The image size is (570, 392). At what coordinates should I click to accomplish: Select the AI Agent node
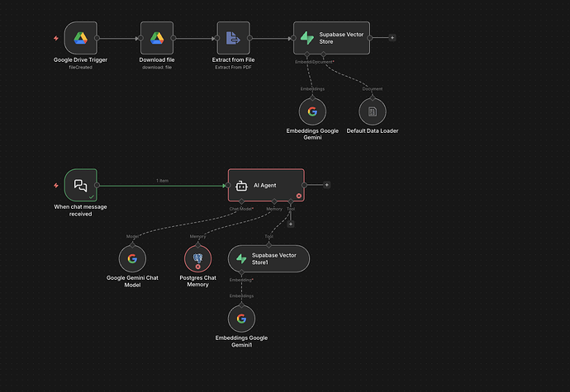pyautogui.click(x=266, y=185)
